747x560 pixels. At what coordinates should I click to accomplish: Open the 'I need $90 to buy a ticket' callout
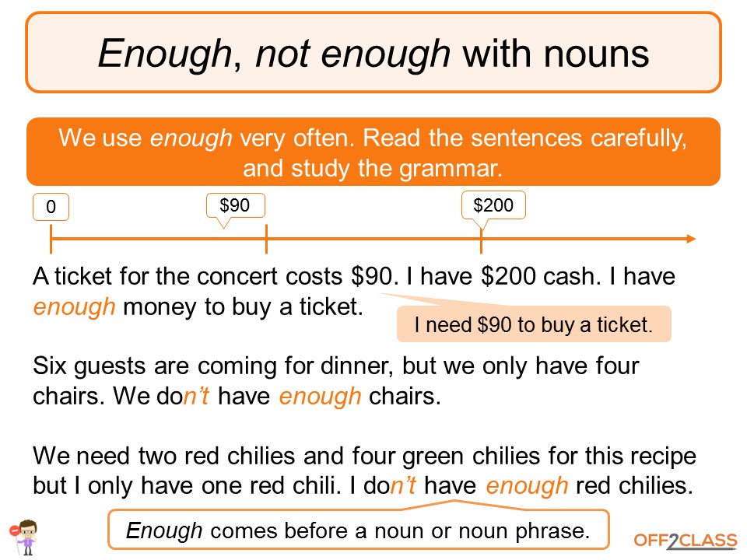(533, 324)
